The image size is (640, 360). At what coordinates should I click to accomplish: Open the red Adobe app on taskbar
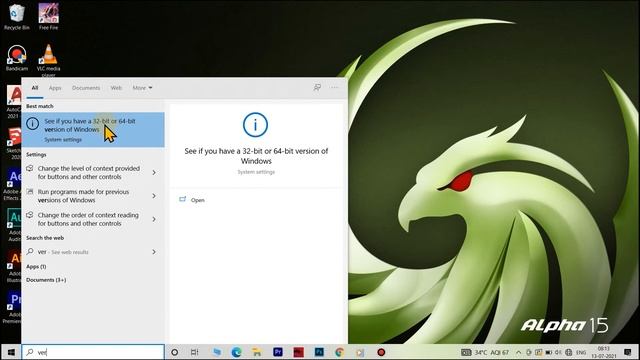click(x=298, y=352)
